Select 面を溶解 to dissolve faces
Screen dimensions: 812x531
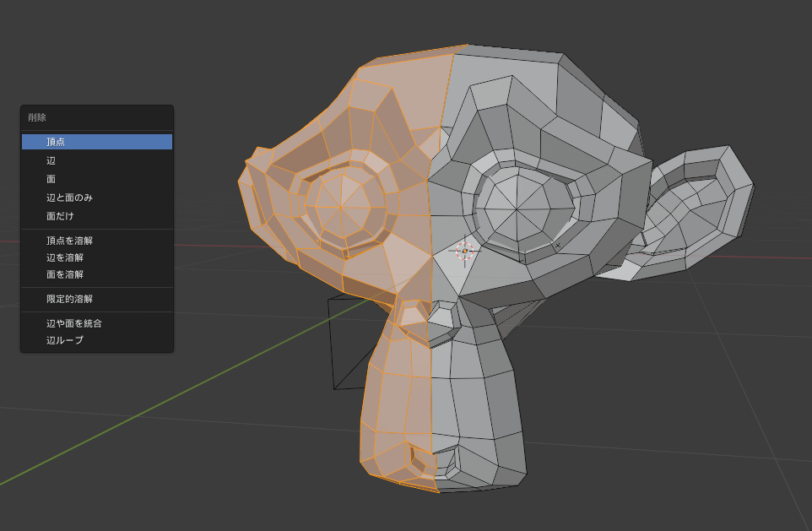point(97,274)
